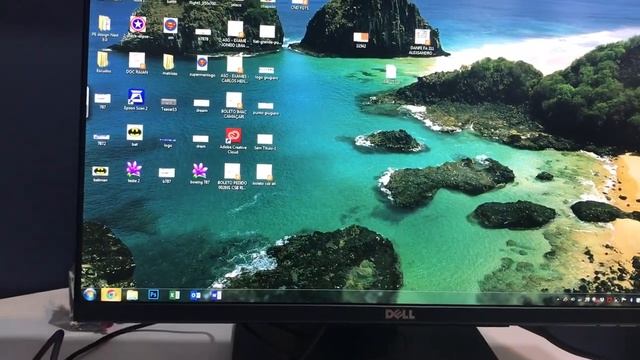Select the Epson Scan 2 shortcut

pyautogui.click(x=136, y=100)
